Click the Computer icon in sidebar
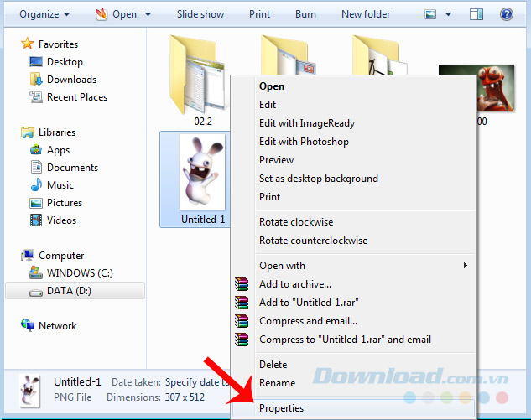 (28, 255)
